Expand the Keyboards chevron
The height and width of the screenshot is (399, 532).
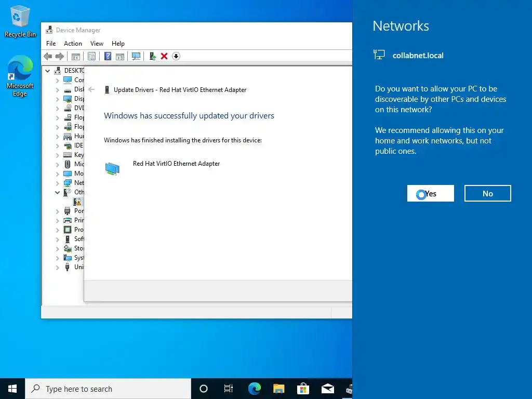[x=57, y=155]
